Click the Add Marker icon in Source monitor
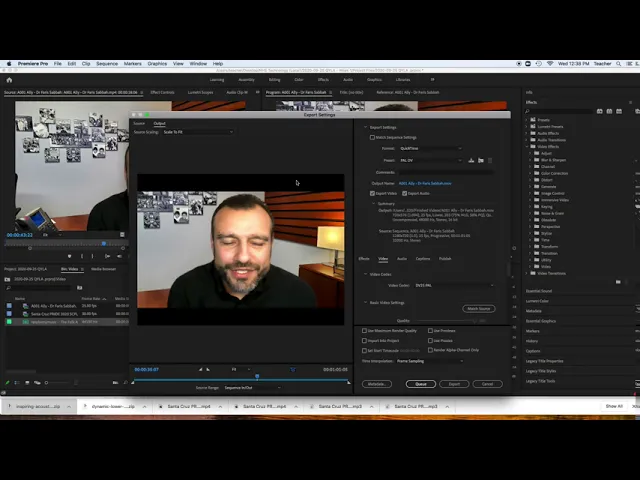This screenshot has height=480, width=640. (69, 256)
